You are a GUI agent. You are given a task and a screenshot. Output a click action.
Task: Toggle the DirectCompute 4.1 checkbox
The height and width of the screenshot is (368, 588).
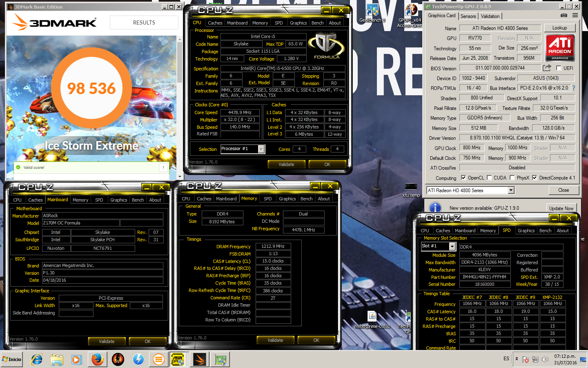[535, 178]
